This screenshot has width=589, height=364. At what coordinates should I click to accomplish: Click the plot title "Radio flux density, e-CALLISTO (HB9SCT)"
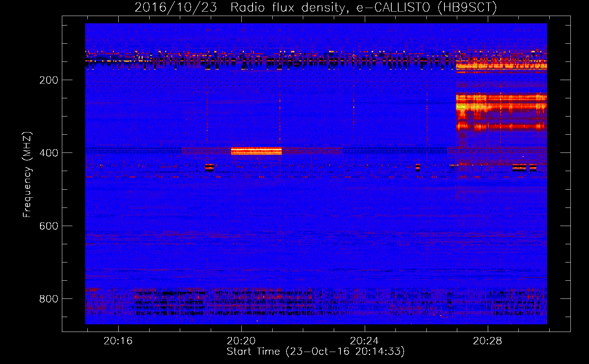point(364,7)
